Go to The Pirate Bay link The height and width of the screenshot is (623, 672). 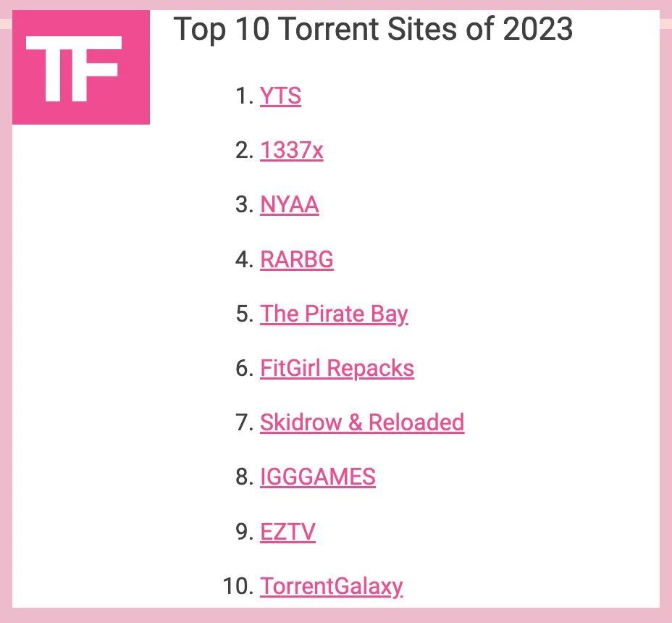tap(334, 314)
